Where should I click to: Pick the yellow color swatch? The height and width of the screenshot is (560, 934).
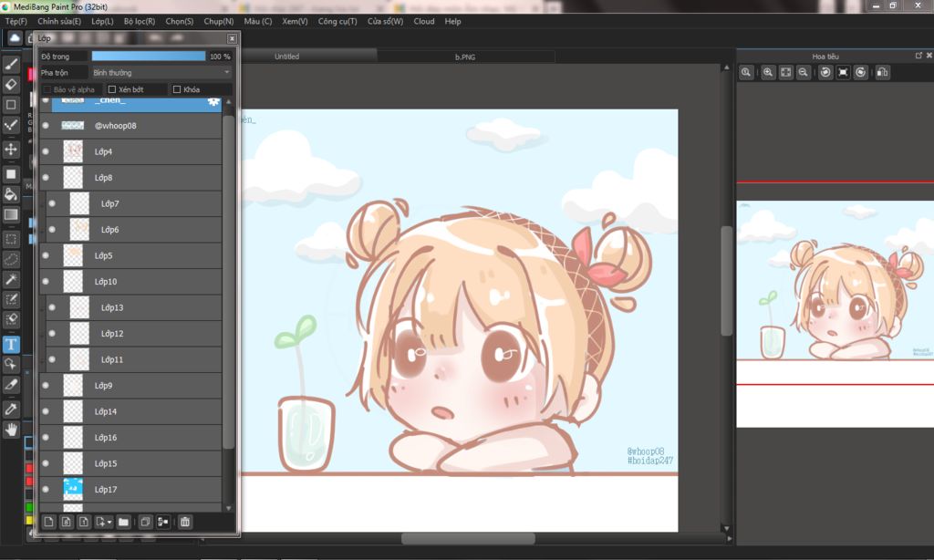pyautogui.click(x=29, y=520)
